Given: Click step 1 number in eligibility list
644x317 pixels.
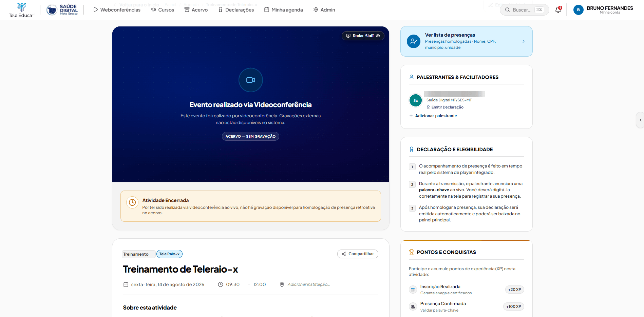Looking at the screenshot, I should point(412,167).
